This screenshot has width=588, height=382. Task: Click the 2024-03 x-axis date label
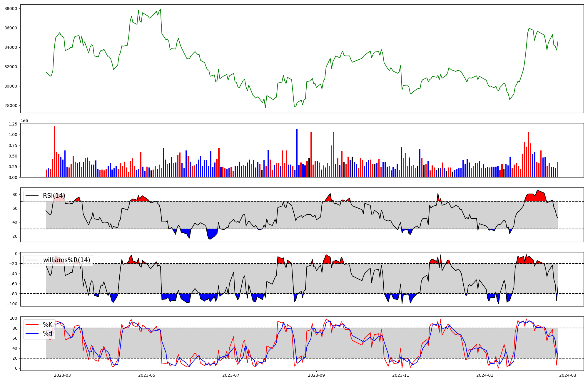567,375
